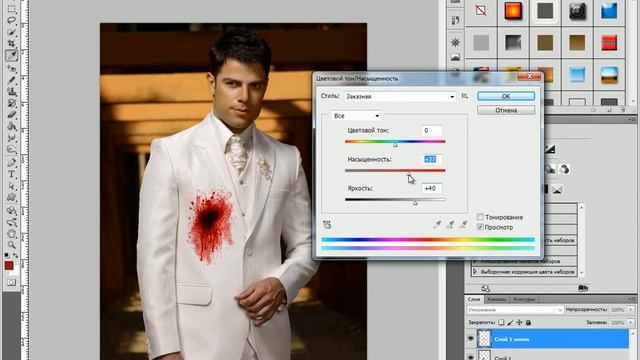Viewport: 640px width, 360px height.
Task: Select the Gradient tool
Action: click(x=11, y=126)
